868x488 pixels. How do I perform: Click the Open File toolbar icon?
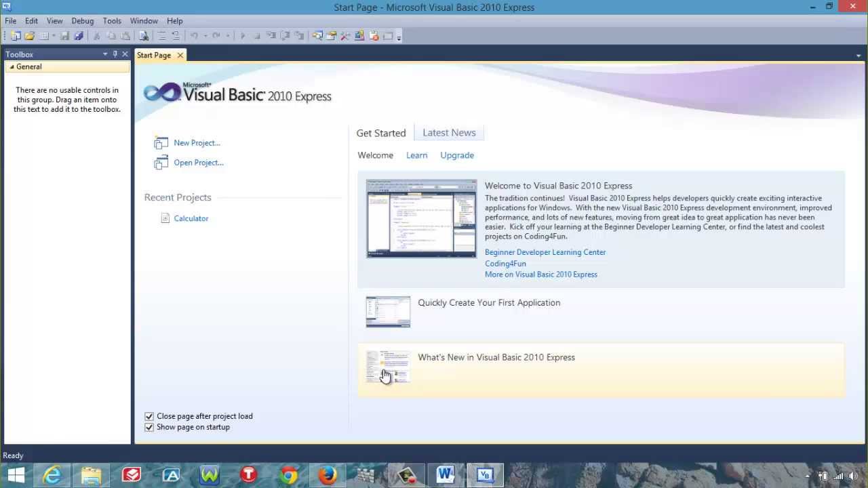click(x=29, y=36)
